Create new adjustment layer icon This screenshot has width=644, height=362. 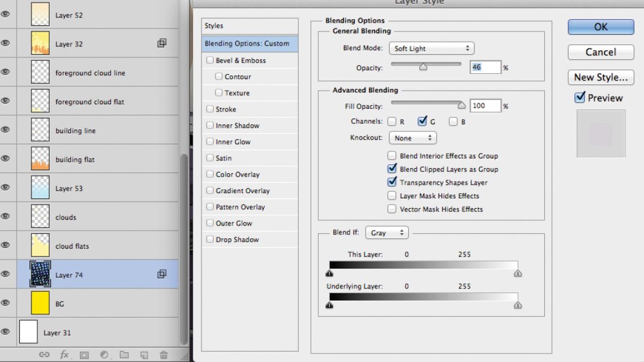tap(104, 355)
